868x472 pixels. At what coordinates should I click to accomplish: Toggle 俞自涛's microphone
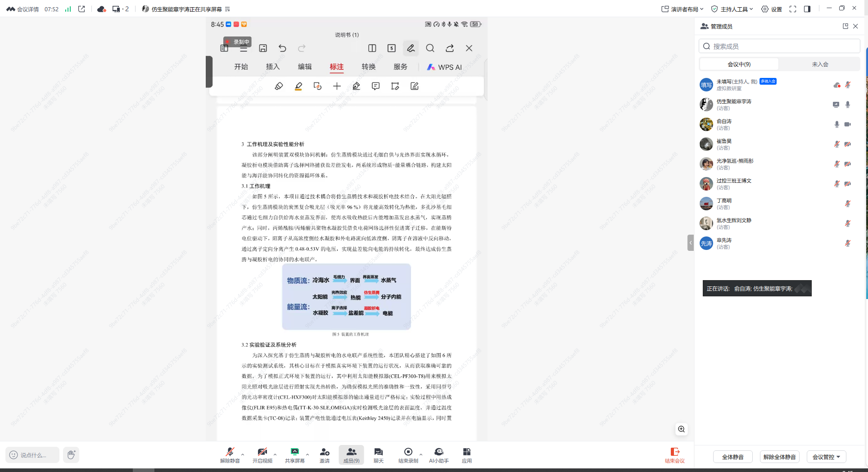point(837,124)
